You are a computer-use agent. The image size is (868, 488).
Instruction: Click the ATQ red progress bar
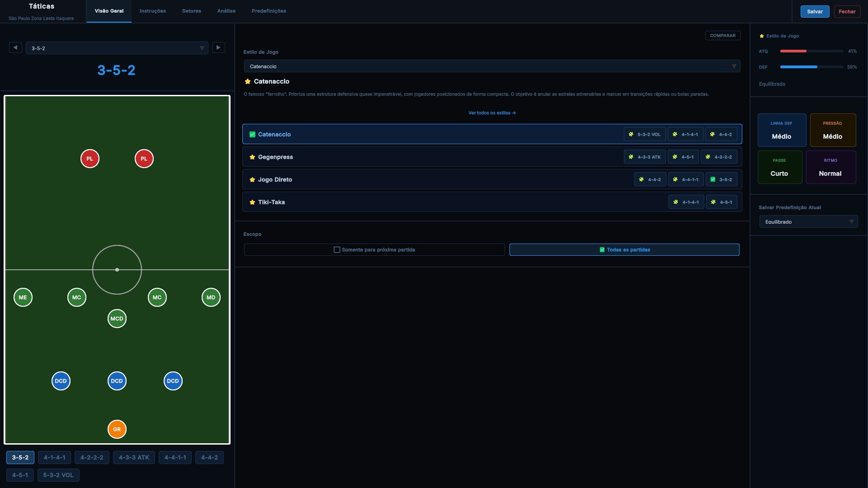click(811, 51)
